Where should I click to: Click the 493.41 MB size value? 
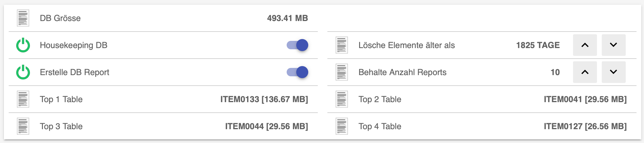(x=287, y=18)
